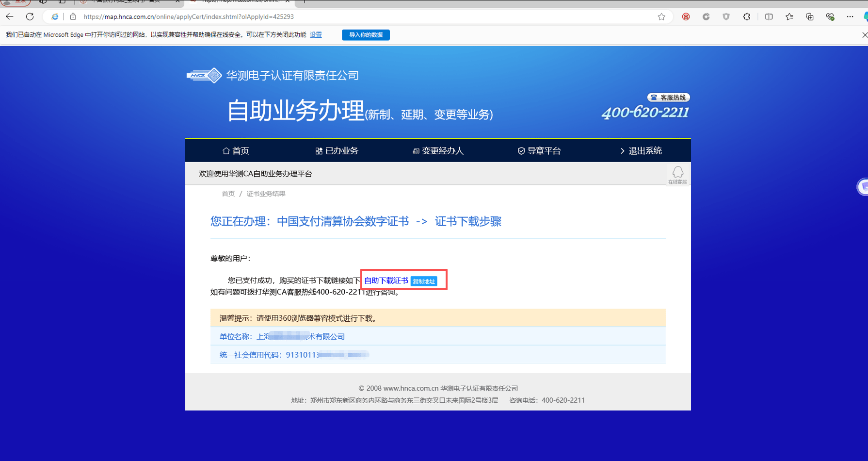Viewport: 868px width, 461px height.
Task: View site security lock information
Action: pyautogui.click(x=73, y=16)
